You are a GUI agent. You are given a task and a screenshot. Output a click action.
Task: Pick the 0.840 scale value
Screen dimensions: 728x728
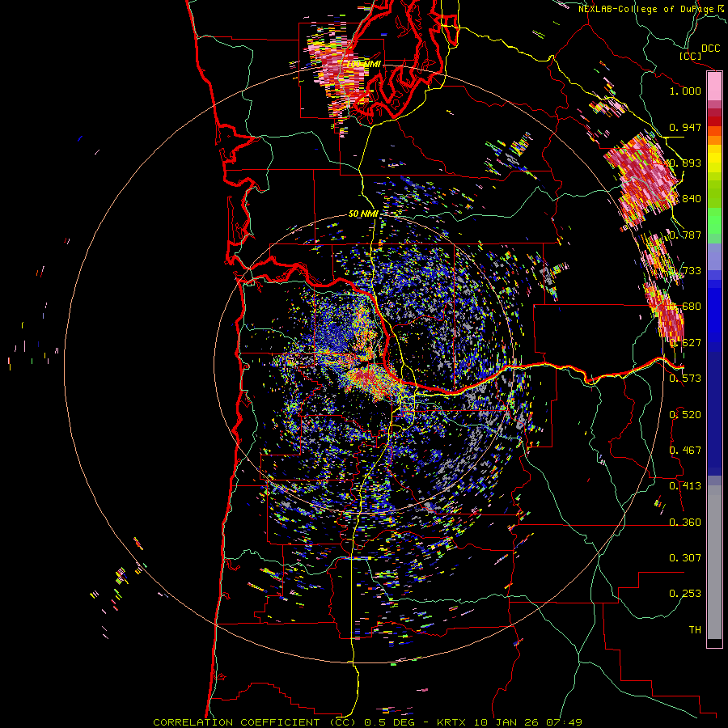click(x=685, y=199)
